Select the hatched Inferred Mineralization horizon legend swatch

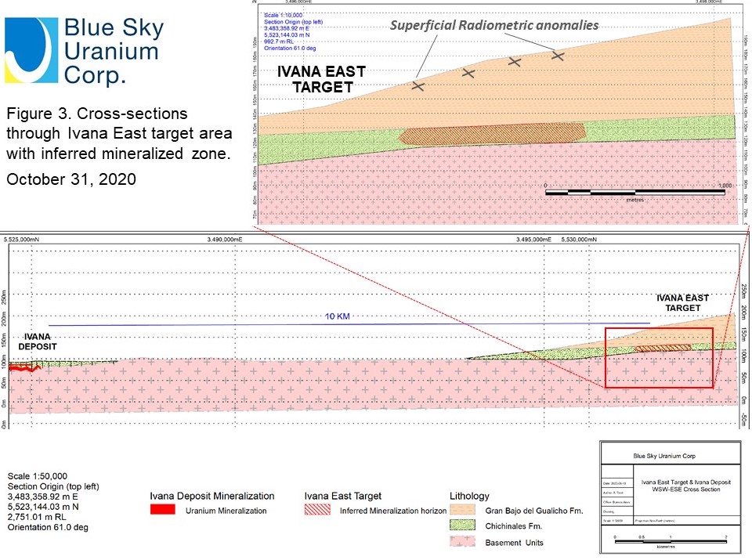click(x=319, y=511)
